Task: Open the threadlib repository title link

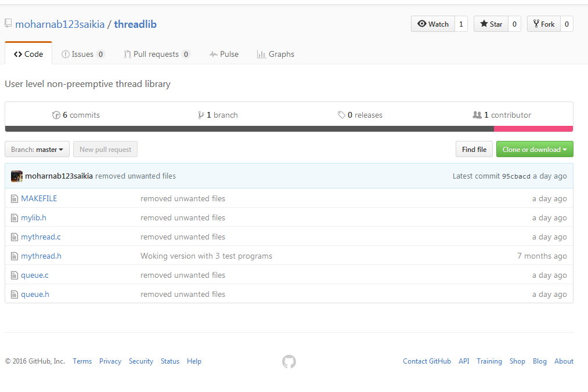Action: 135,24
